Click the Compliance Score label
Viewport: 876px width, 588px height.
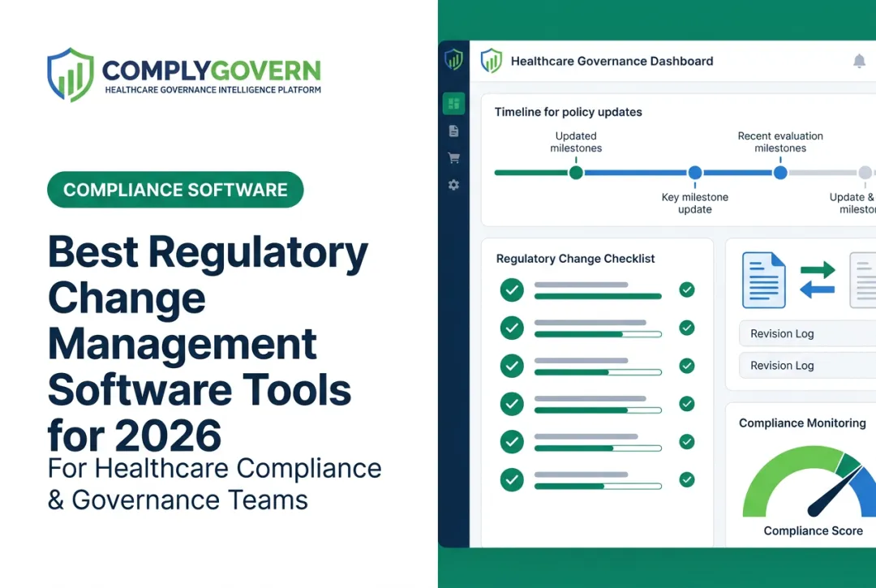tap(813, 530)
